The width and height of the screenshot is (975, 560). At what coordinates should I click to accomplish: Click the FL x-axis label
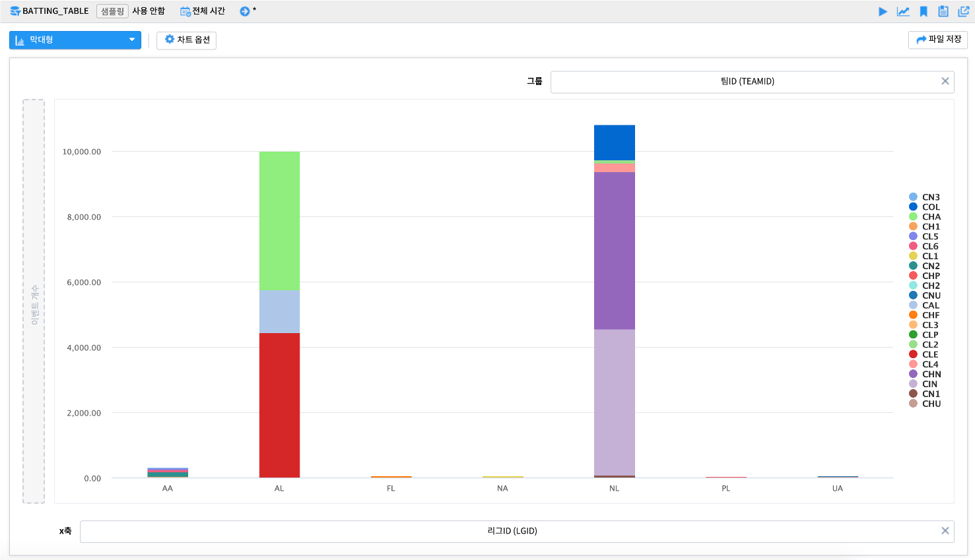click(x=391, y=489)
